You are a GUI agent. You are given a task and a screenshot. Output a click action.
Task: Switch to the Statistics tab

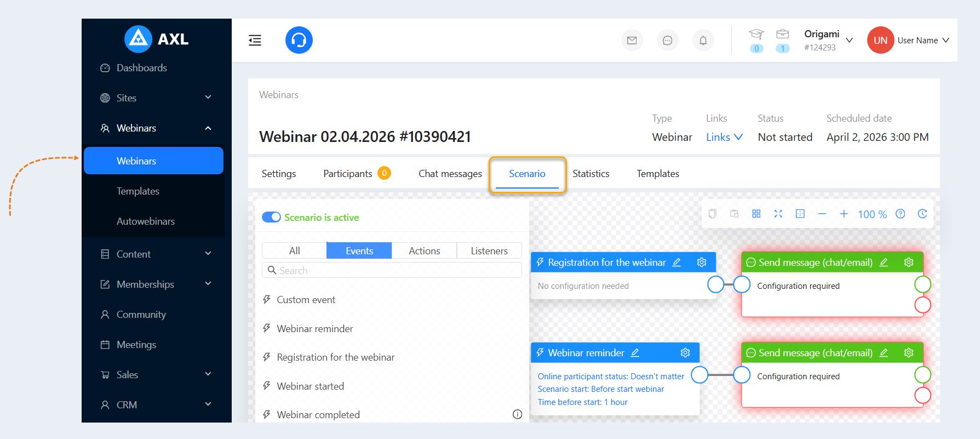click(x=591, y=174)
